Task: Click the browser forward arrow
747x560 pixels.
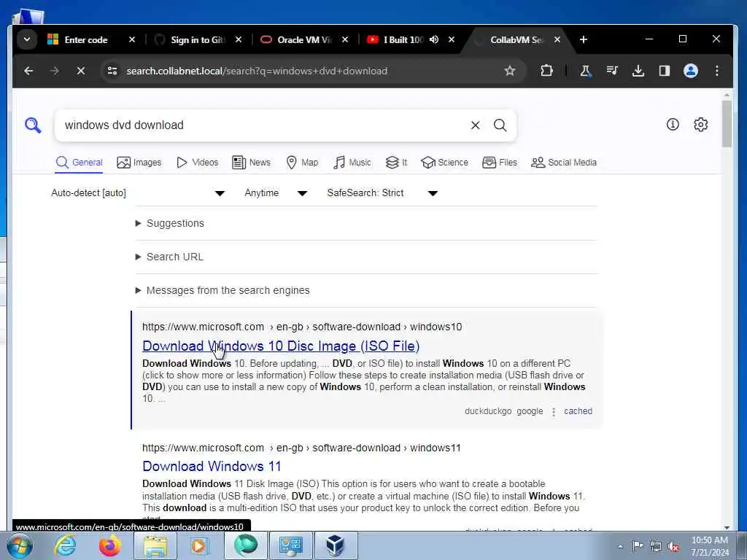Action: click(55, 71)
